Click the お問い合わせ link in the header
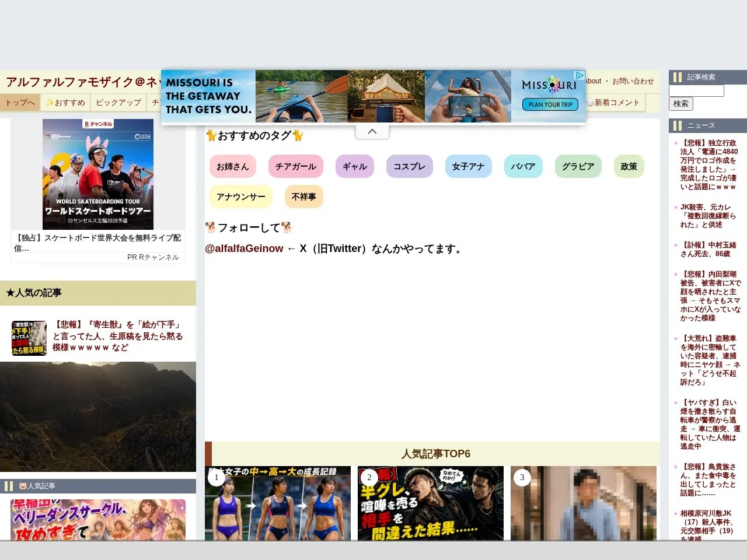747x560 pixels. click(x=633, y=81)
